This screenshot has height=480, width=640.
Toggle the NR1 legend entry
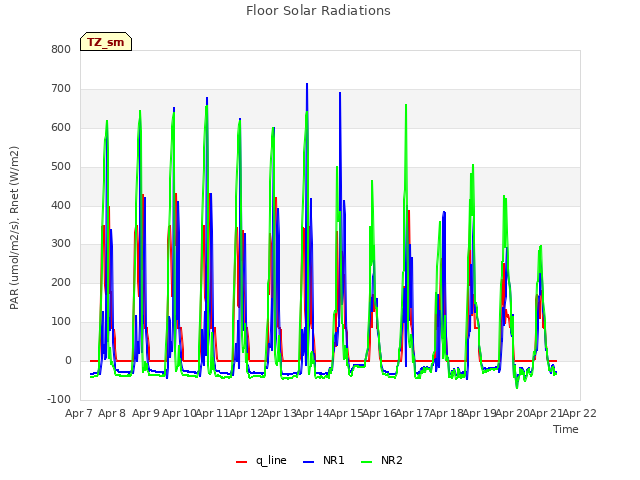point(324,460)
